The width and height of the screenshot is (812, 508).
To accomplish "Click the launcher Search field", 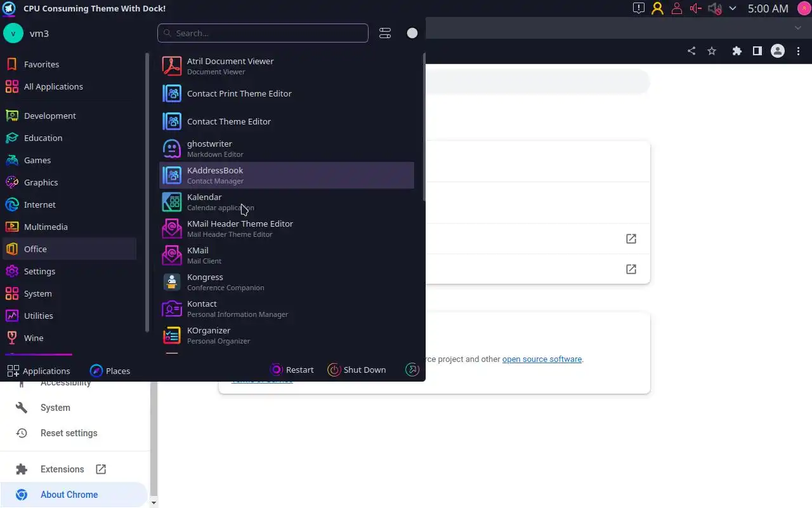I will [x=263, y=33].
